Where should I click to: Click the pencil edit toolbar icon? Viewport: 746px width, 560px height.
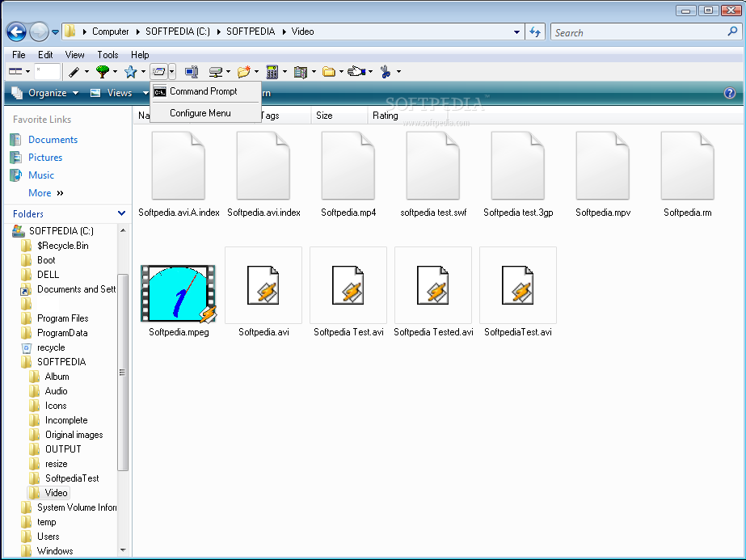tap(74, 72)
